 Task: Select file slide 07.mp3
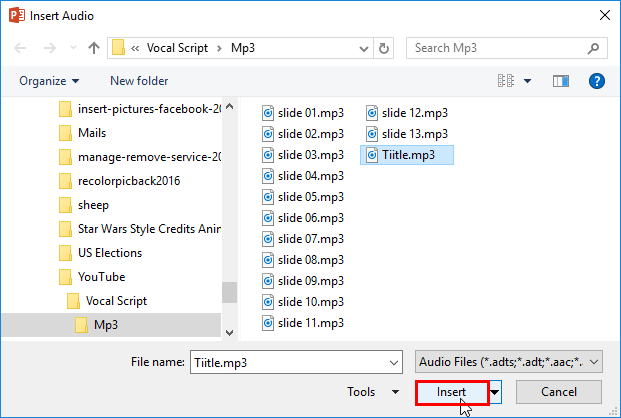point(303,239)
